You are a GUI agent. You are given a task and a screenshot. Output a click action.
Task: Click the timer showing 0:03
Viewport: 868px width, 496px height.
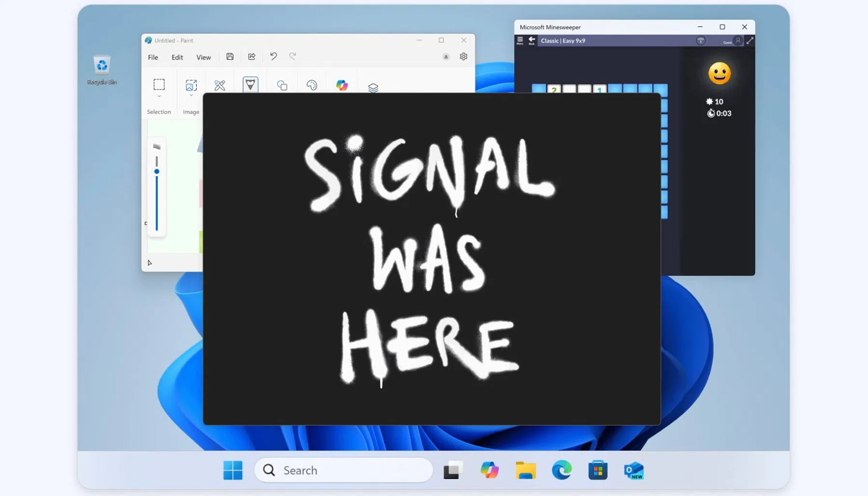[x=719, y=113]
